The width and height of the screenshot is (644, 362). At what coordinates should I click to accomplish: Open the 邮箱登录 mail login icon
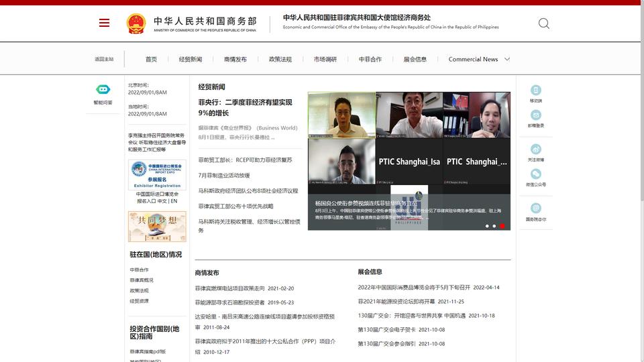535,115
